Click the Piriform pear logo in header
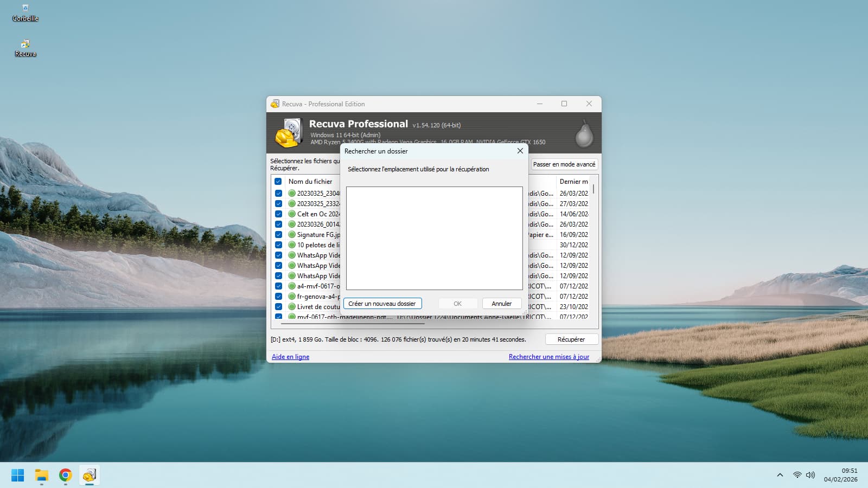Viewport: 868px width, 488px height. 584,133
